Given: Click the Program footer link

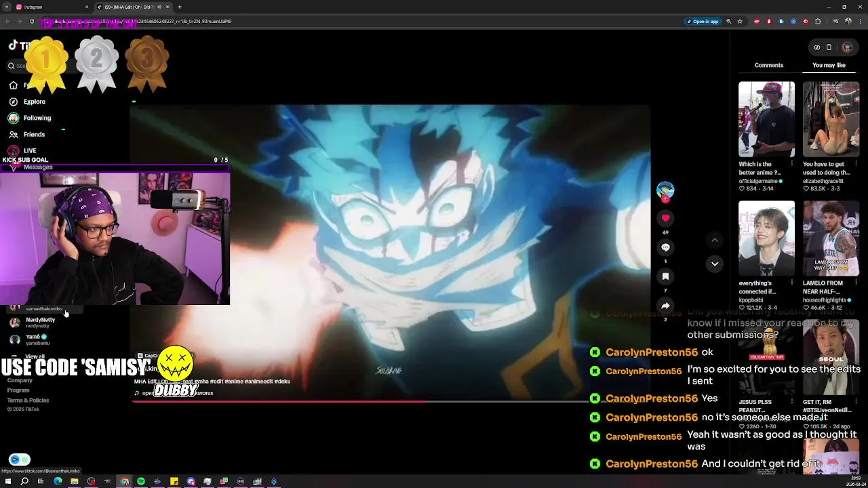Looking at the screenshot, I should (18, 390).
